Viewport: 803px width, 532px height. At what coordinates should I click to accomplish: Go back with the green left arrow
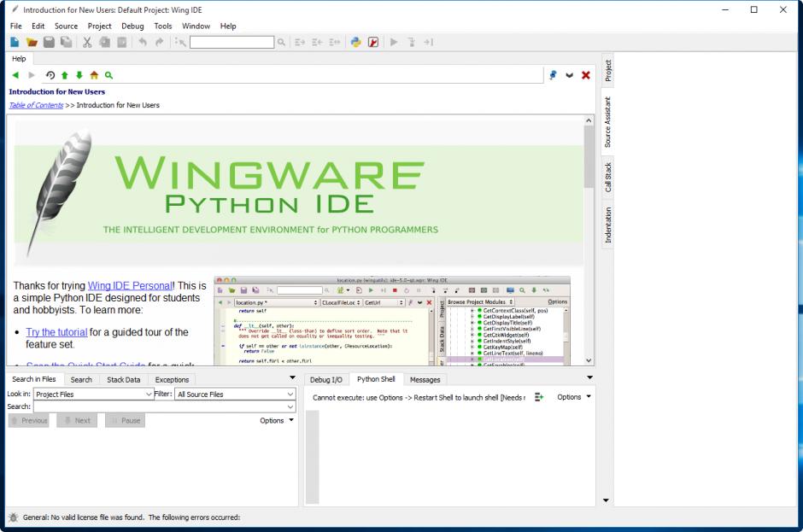15,75
